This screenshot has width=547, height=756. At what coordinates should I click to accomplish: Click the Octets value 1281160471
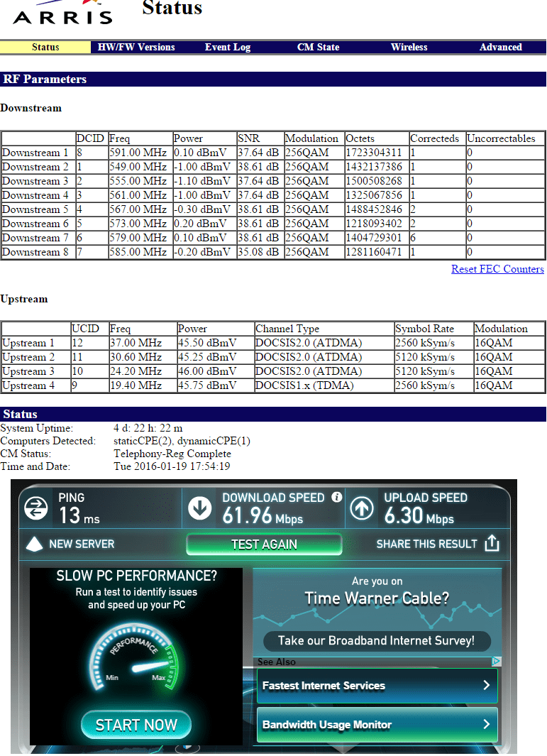coord(374,252)
